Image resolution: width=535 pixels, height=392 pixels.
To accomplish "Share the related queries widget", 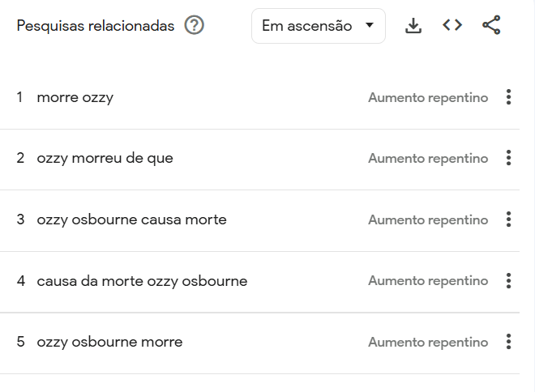I will (x=491, y=26).
